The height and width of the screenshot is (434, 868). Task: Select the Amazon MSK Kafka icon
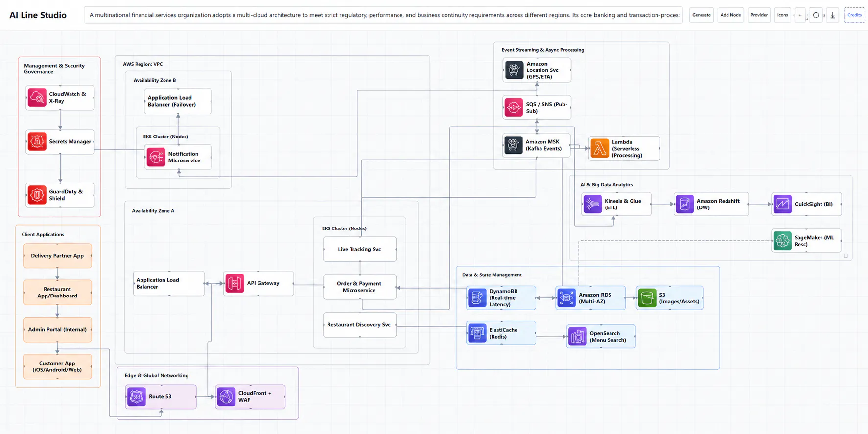514,145
